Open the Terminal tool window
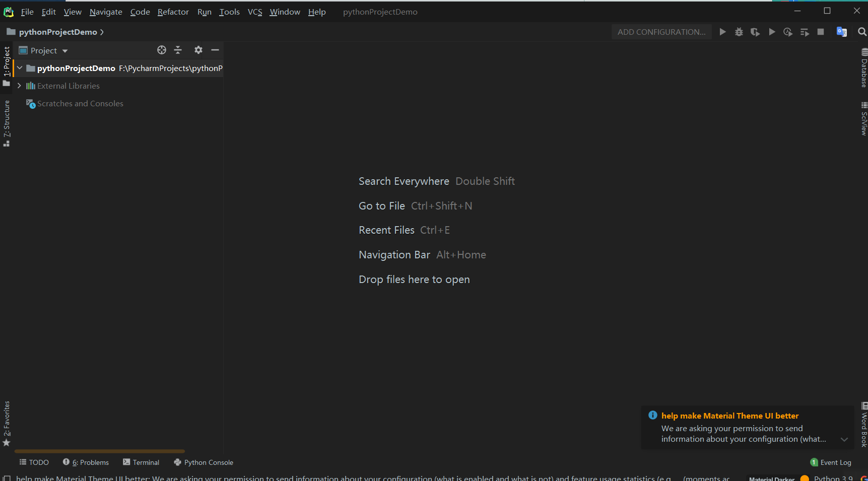The width and height of the screenshot is (868, 481). coord(141,462)
